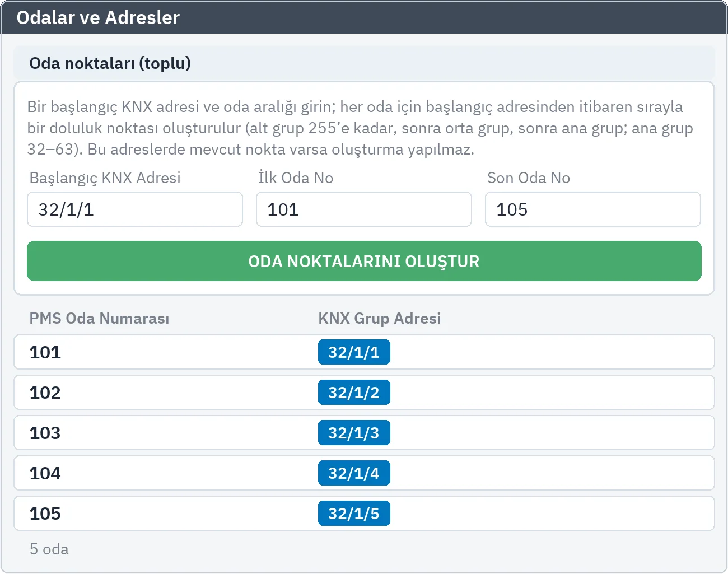
Task: Click the Son Oda No label
Action: [x=529, y=178]
